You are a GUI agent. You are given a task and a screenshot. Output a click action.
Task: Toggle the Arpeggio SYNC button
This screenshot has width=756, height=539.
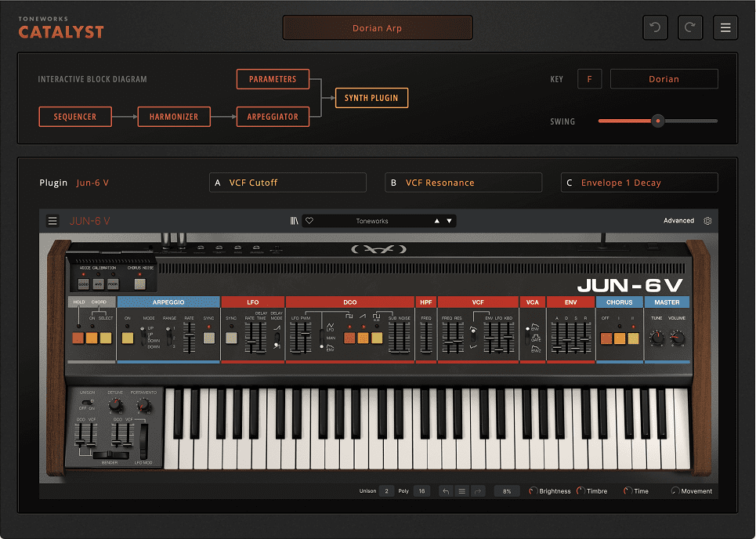tap(208, 338)
